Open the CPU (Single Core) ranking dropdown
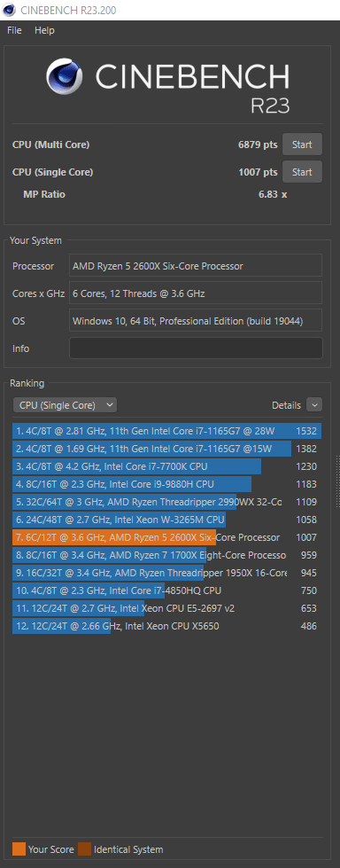 [x=65, y=405]
